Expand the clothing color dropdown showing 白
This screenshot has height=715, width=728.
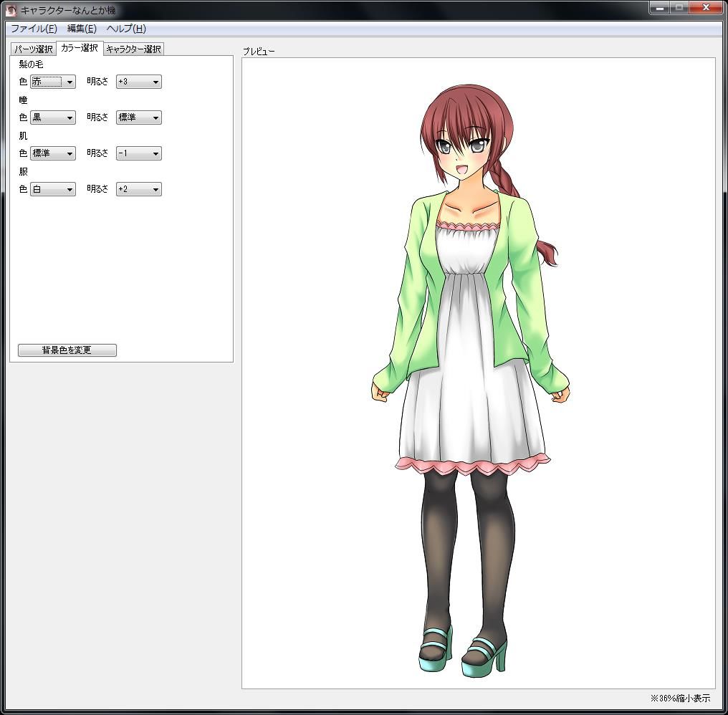(x=53, y=189)
